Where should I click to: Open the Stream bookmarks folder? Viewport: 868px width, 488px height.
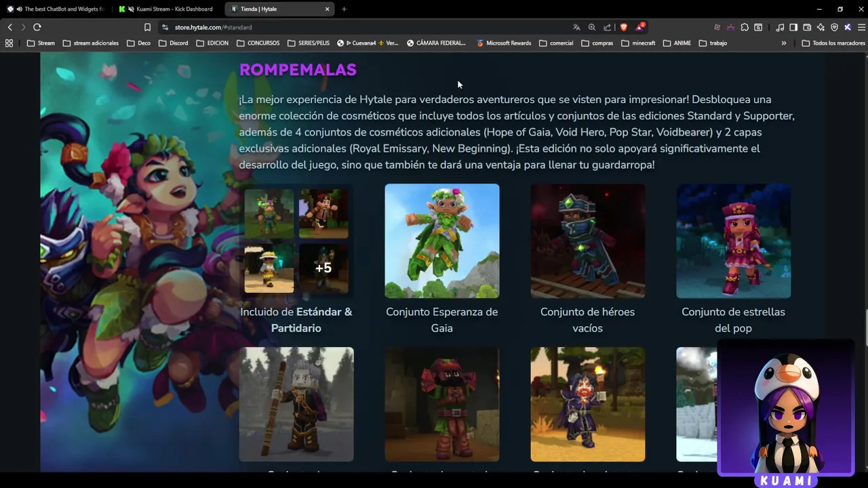pos(41,43)
